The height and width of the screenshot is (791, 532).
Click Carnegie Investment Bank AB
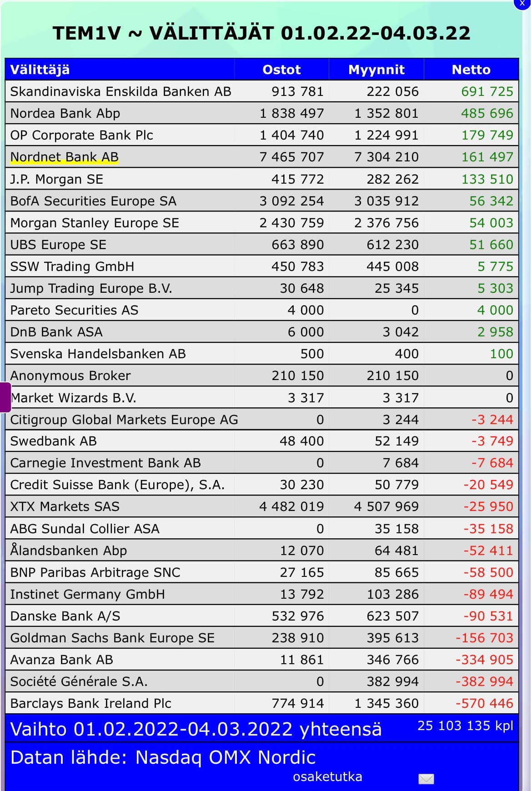105,463
